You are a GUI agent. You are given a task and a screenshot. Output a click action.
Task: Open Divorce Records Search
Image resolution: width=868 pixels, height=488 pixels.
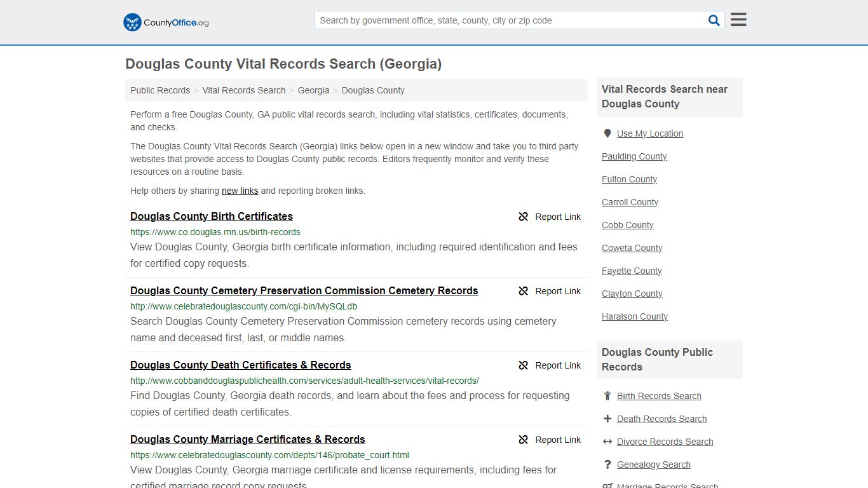(x=665, y=442)
